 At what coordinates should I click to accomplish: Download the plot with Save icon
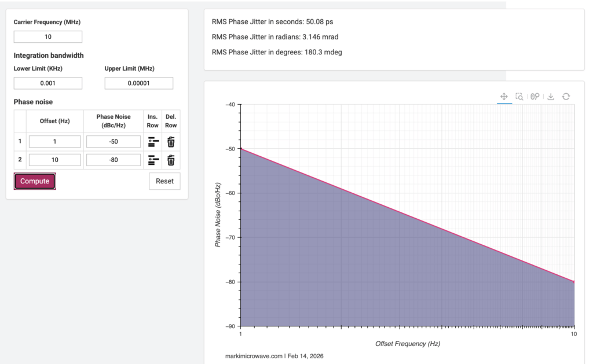551,97
